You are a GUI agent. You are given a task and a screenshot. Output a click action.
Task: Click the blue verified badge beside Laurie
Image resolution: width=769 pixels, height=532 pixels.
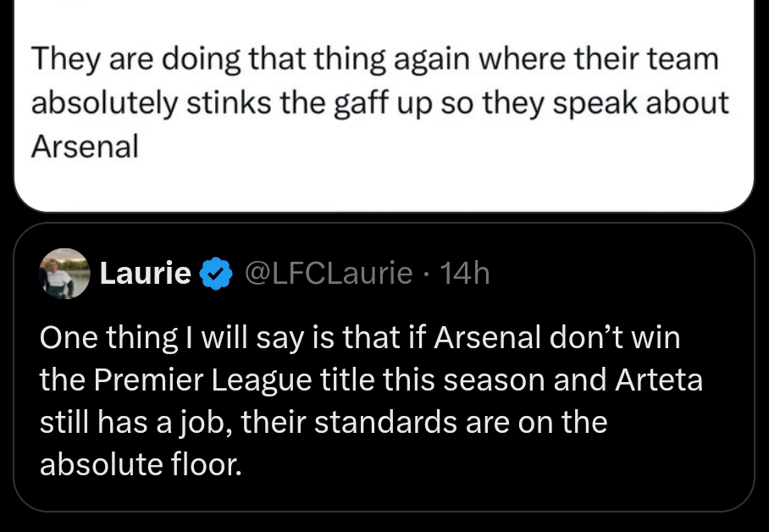coord(218,274)
